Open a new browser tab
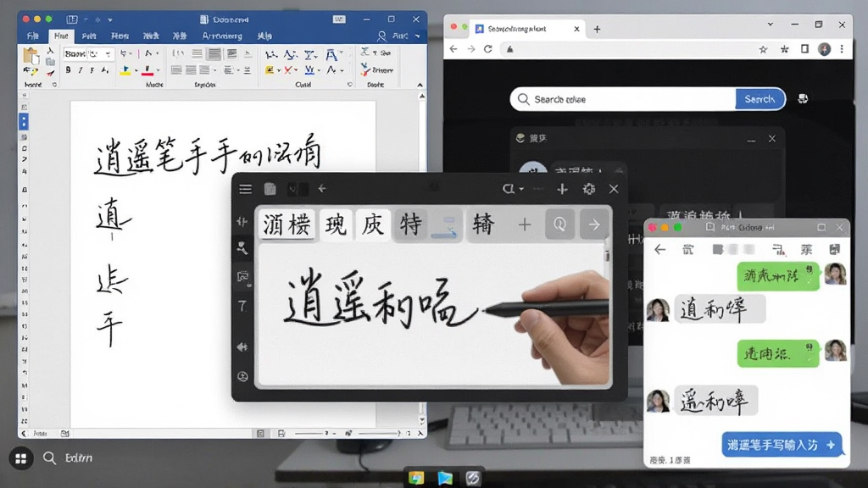The image size is (868, 488). pos(597,30)
